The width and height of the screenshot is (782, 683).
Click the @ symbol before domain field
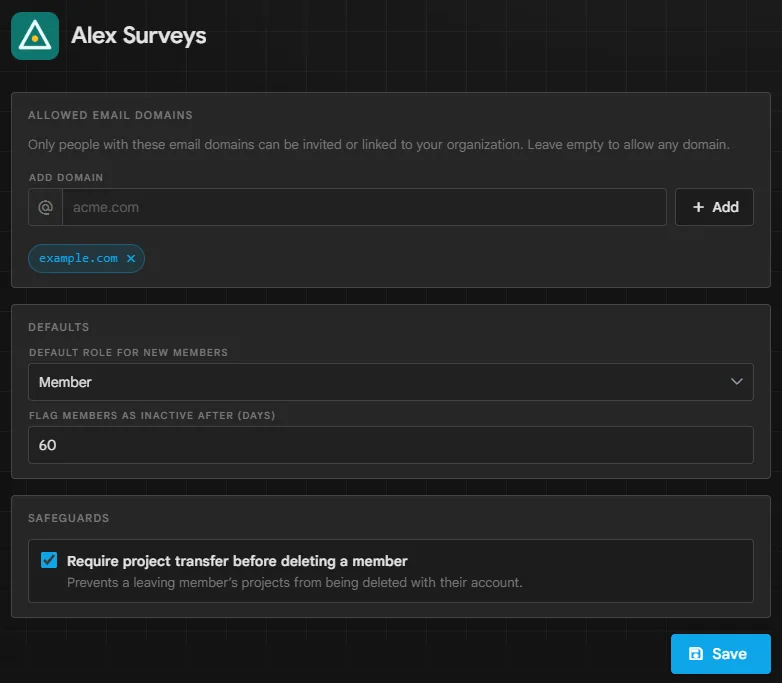coord(45,207)
